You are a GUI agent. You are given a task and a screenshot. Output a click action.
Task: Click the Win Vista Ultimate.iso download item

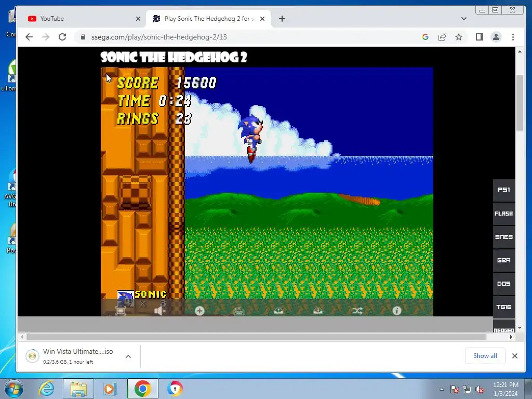click(78, 356)
